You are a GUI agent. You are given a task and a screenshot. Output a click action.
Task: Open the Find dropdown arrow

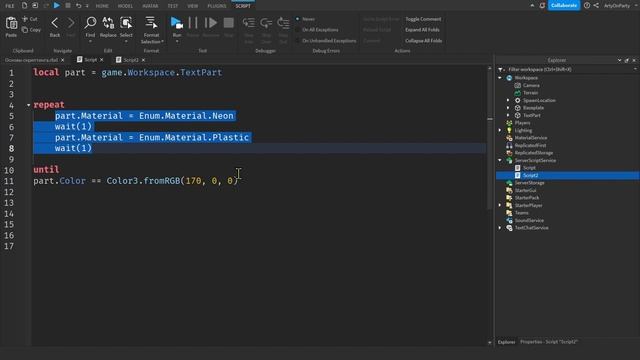[90, 41]
